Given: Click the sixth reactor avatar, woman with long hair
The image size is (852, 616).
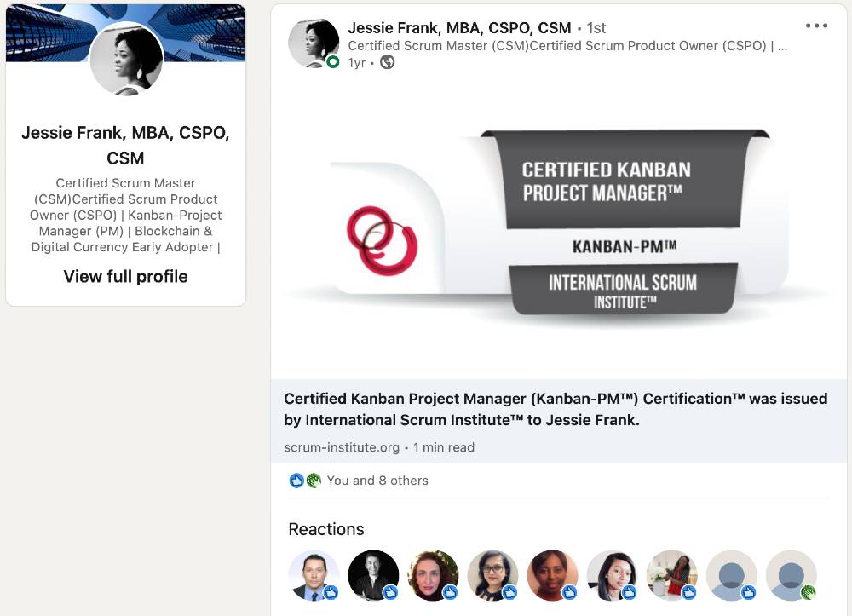Looking at the screenshot, I should (x=613, y=575).
